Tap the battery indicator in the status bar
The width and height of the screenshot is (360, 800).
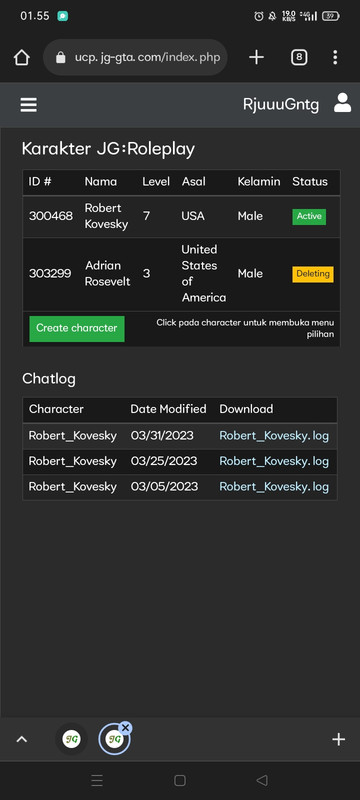(331, 16)
